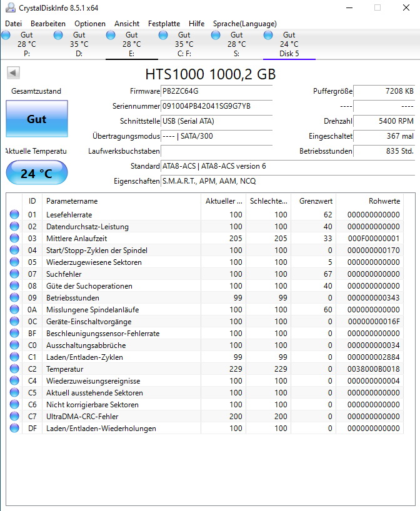420x511 pixels.
Task: Click status orb of Wiederzuweisungsereignisse row
Action: pos(14,380)
